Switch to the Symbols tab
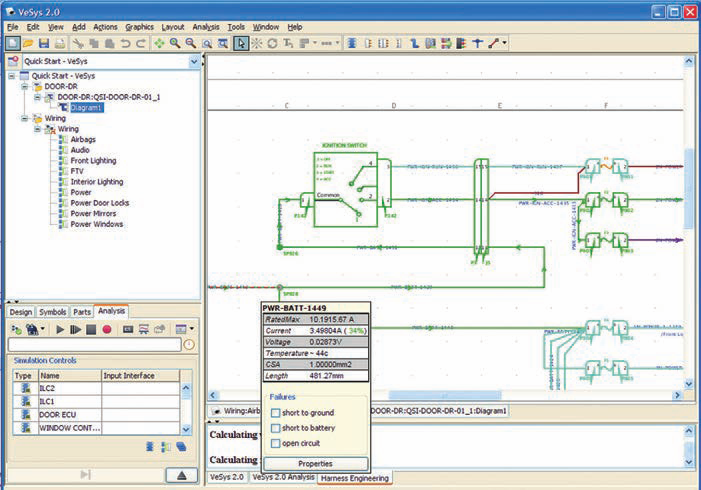The image size is (701, 490). tap(52, 312)
